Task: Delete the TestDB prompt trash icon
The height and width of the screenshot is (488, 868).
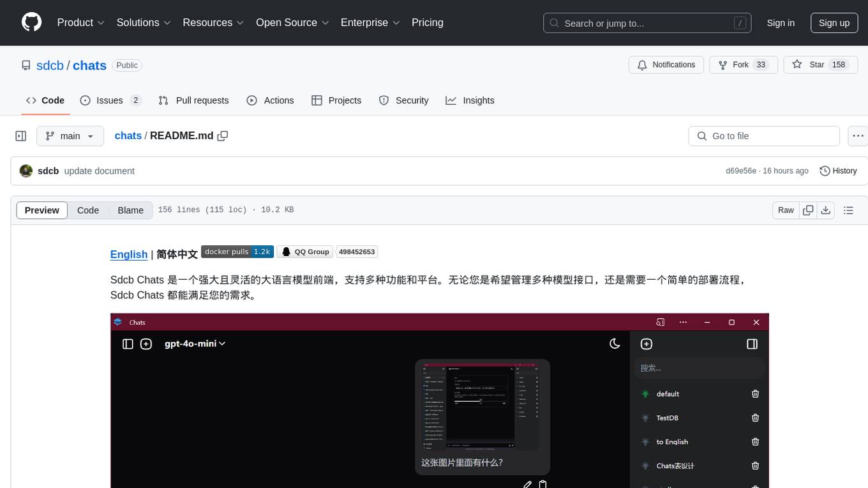Action: click(x=755, y=418)
